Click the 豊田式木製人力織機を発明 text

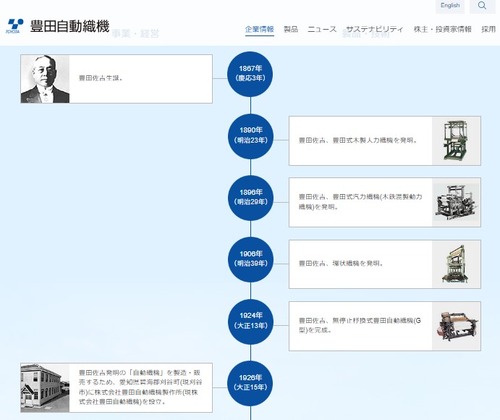tap(358, 140)
